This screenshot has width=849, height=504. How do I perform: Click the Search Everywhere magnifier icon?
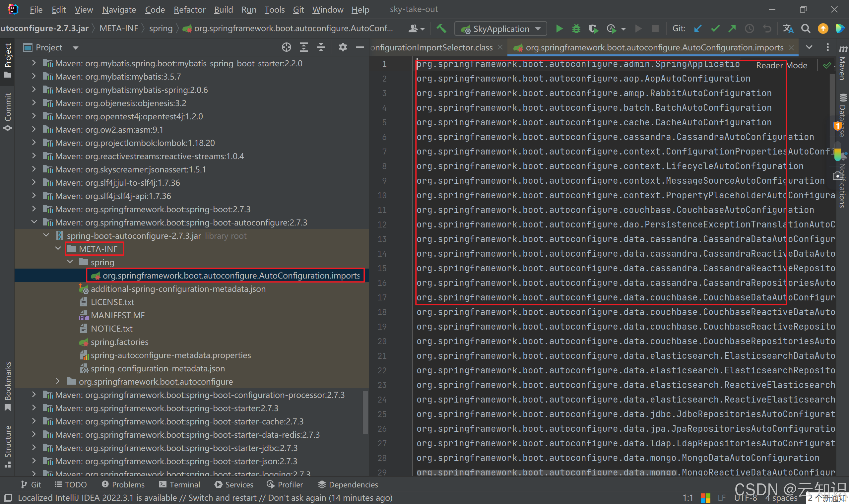coord(806,29)
